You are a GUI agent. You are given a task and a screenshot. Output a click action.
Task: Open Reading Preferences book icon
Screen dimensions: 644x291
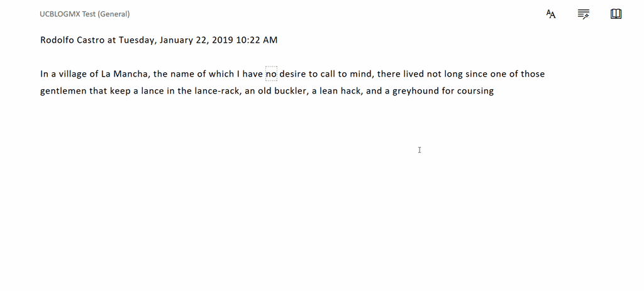616,14
